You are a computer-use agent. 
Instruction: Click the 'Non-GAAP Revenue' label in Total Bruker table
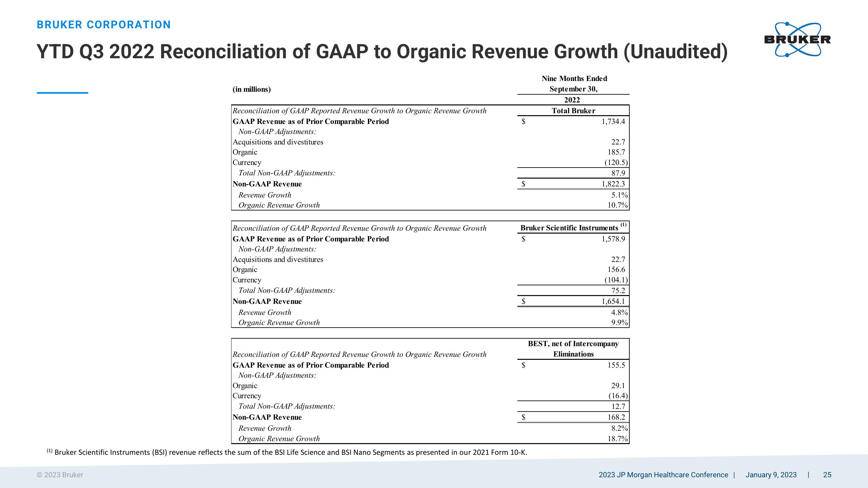coord(267,184)
